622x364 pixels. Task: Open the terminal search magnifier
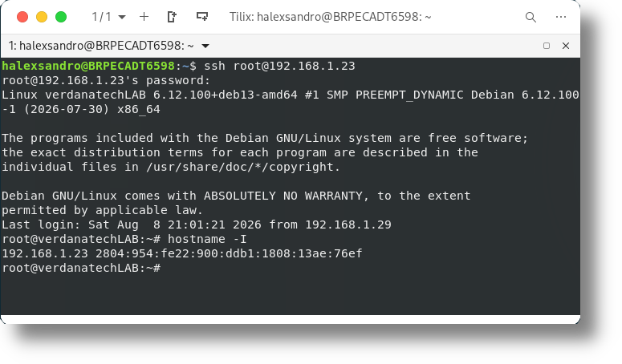[531, 17]
